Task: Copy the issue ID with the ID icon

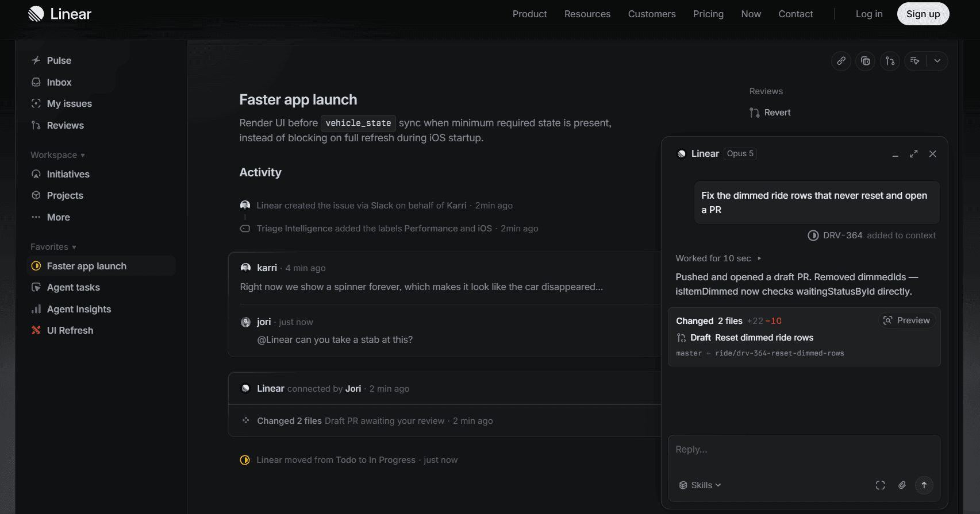Action: pos(866,61)
